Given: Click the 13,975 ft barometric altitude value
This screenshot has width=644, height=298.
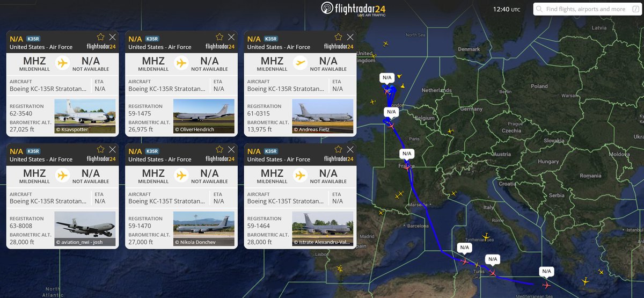Looking at the screenshot, I should coord(260,129).
